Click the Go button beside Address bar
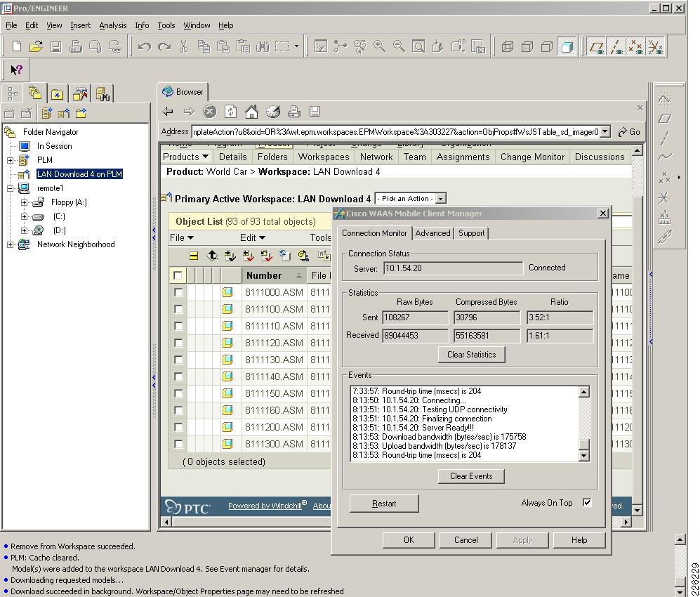The width and height of the screenshot is (700, 597). click(x=630, y=132)
